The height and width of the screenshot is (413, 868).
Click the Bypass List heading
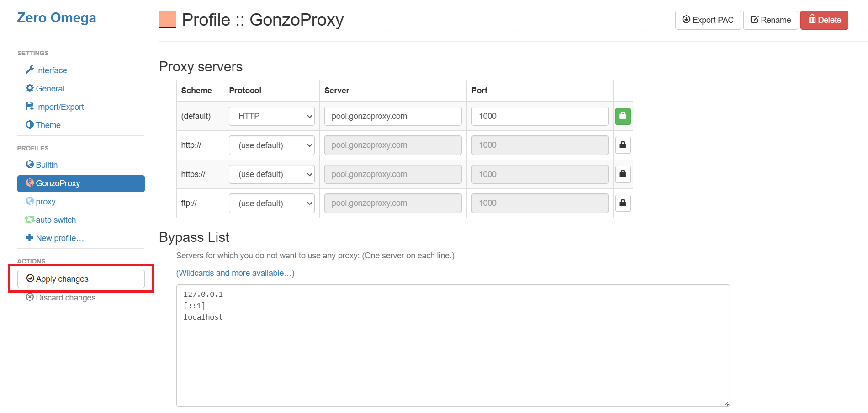[194, 237]
